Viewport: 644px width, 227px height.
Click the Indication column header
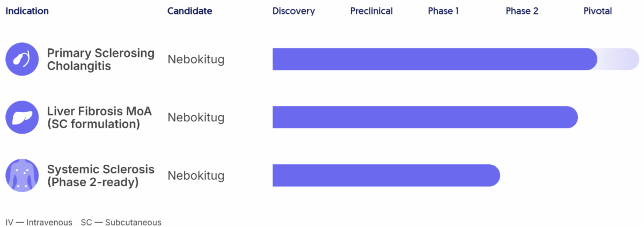(27, 11)
